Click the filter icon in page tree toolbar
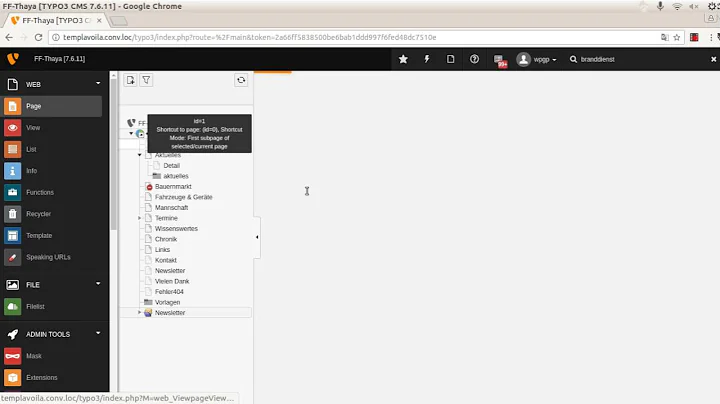The width and height of the screenshot is (720, 404). (146, 80)
